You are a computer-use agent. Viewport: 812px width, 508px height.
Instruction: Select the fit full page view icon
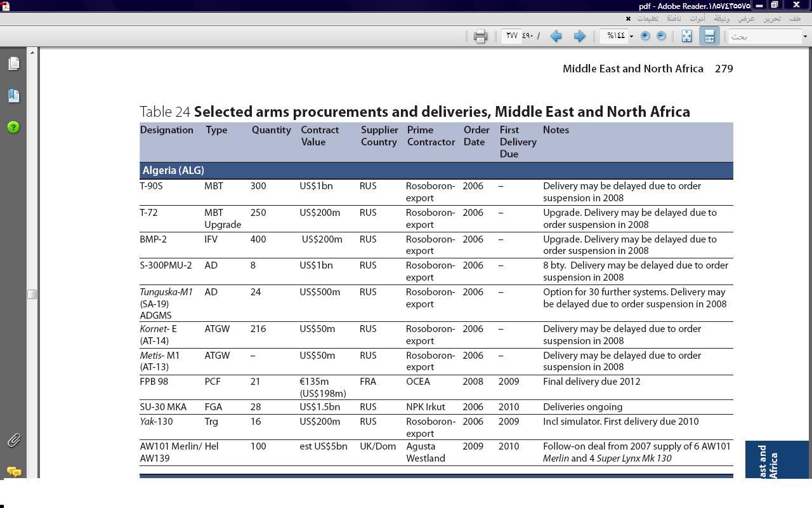686,36
